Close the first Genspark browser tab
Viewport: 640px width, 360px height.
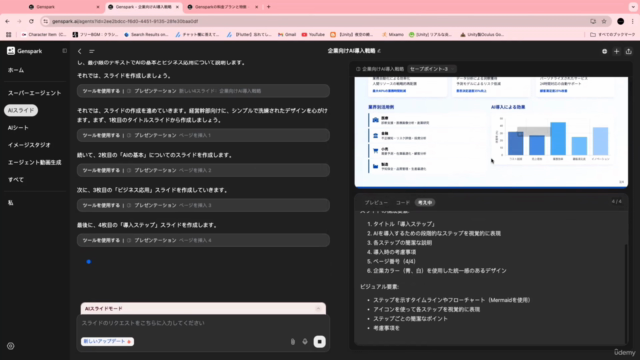[x=98, y=7]
